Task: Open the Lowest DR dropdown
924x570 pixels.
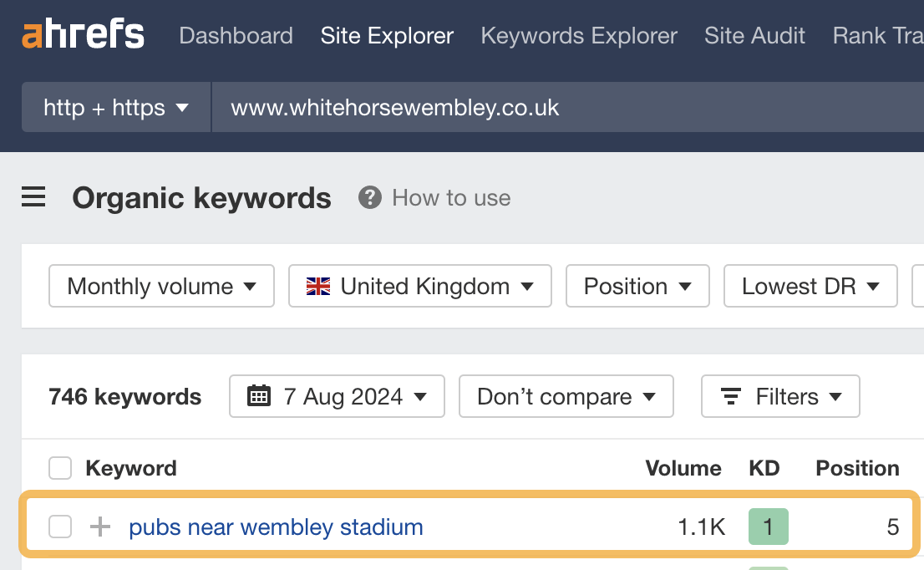Action: point(810,286)
